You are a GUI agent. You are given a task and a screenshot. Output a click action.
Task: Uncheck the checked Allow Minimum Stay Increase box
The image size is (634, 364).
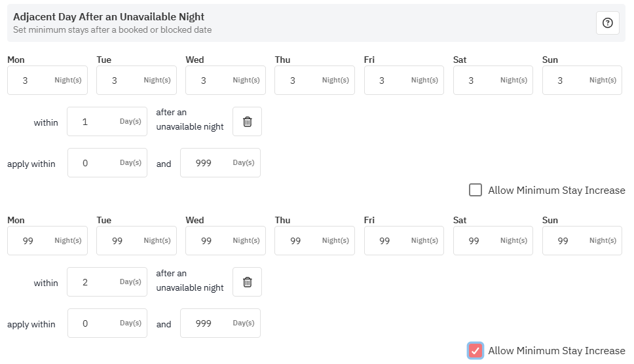point(475,350)
